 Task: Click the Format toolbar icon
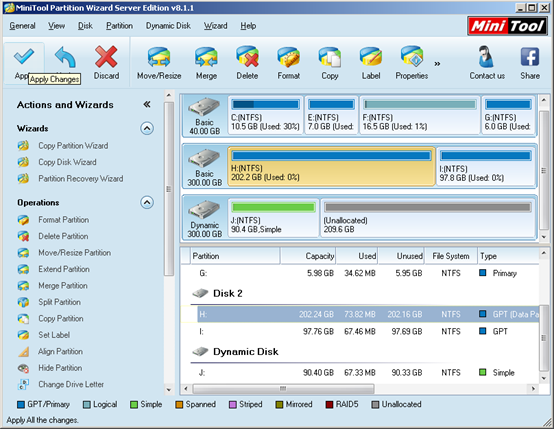tap(288, 57)
